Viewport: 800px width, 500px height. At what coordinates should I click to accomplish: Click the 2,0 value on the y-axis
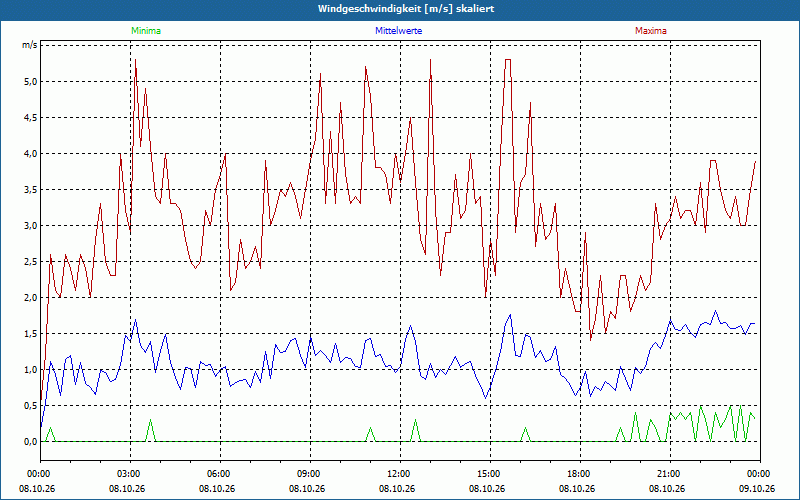31,297
